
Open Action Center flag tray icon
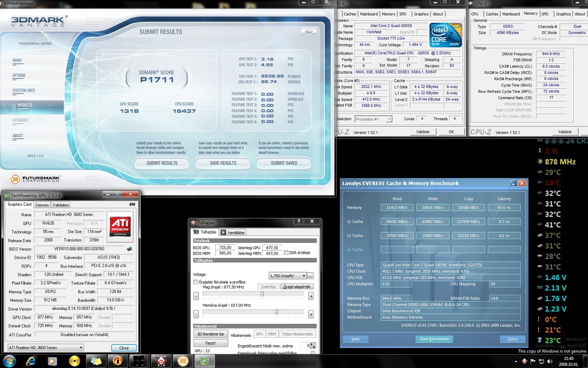pos(533,361)
